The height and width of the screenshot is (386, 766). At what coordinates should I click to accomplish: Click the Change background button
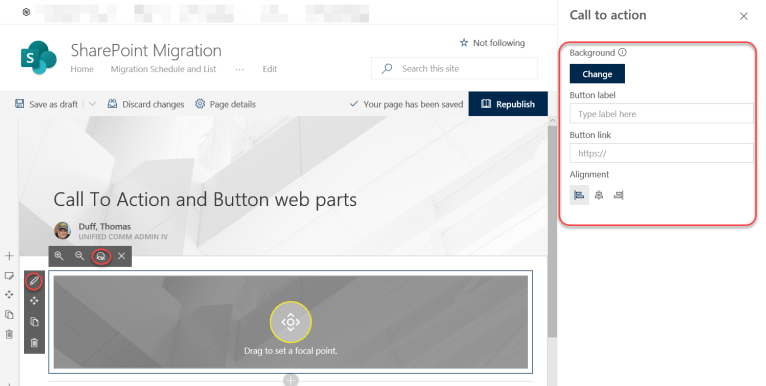click(597, 74)
